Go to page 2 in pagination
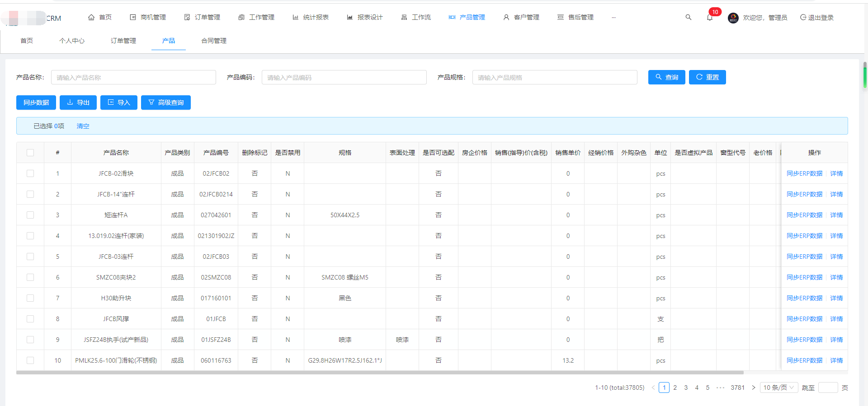Image resolution: width=868 pixels, height=406 pixels. (x=675, y=387)
